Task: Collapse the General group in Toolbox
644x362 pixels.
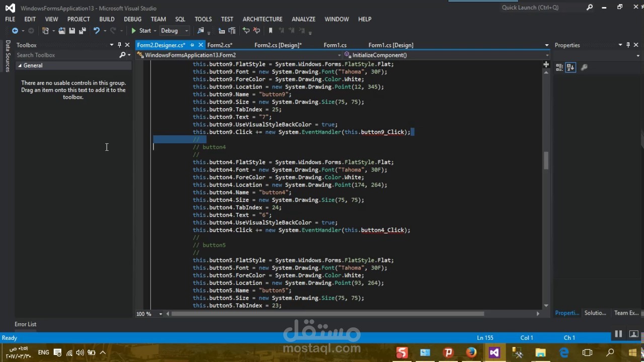Action: [20, 65]
